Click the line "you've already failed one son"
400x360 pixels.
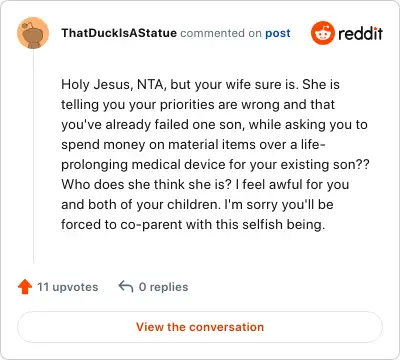(x=214, y=124)
